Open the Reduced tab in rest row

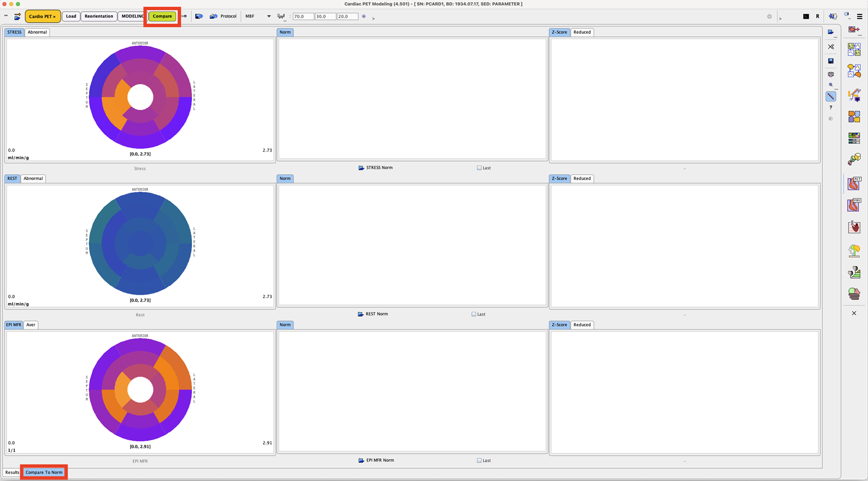(x=582, y=178)
